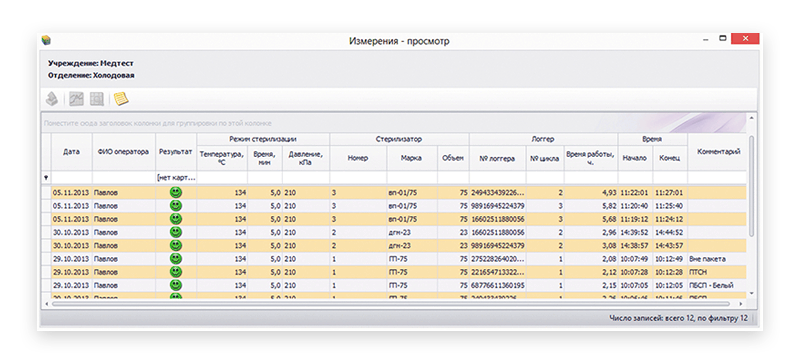
Task: Click the Объем column header
Action: (453, 158)
